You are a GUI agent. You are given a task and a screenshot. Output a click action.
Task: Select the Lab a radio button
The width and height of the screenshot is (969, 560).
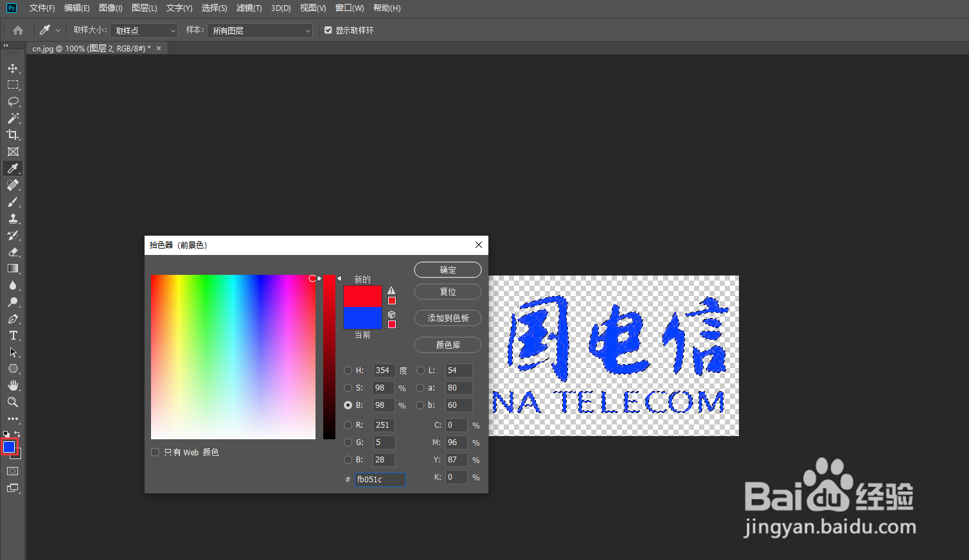point(420,388)
